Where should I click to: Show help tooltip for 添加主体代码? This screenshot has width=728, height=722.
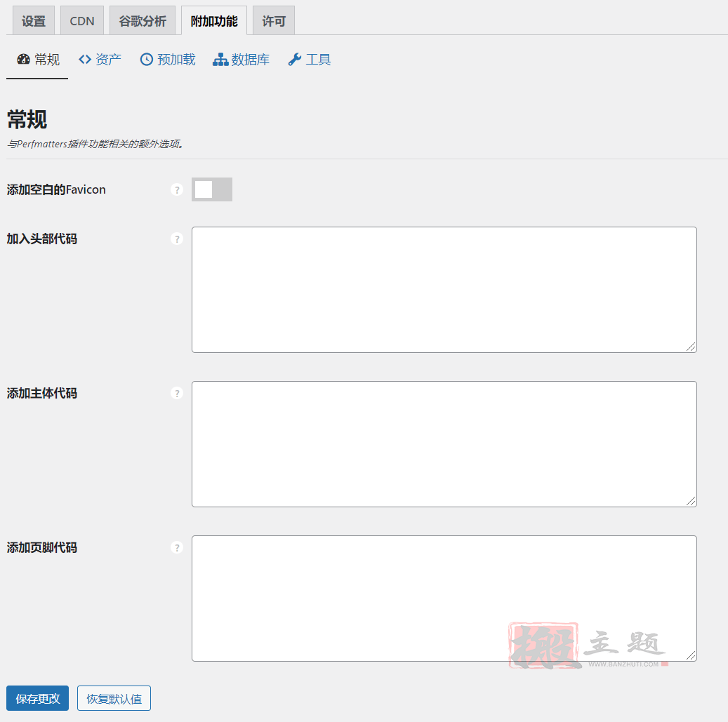177,394
